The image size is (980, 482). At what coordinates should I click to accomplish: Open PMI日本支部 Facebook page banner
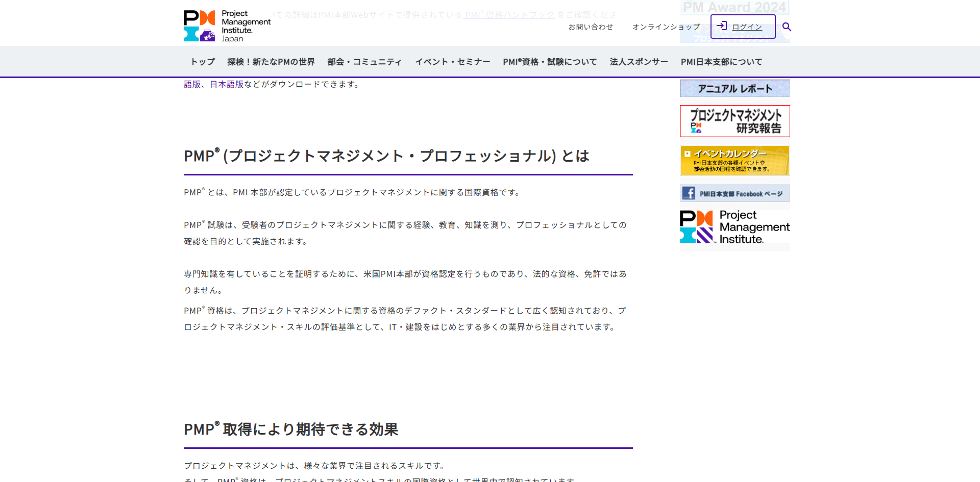735,193
